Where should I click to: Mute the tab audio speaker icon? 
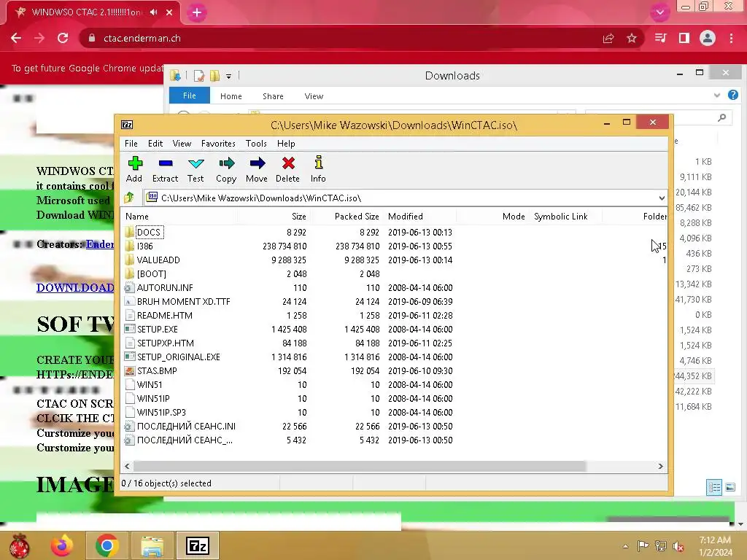(153, 12)
